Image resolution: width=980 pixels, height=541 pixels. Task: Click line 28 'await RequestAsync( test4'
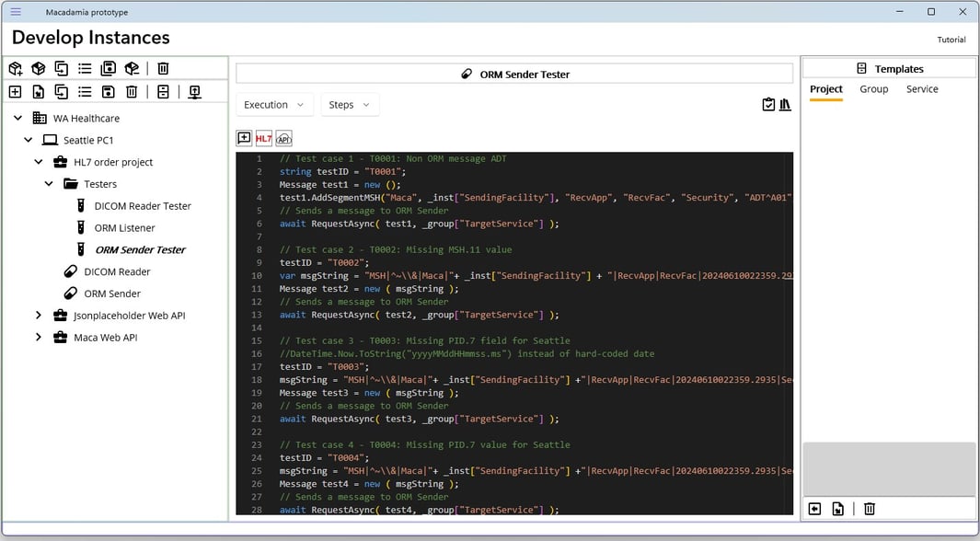[x=419, y=510]
